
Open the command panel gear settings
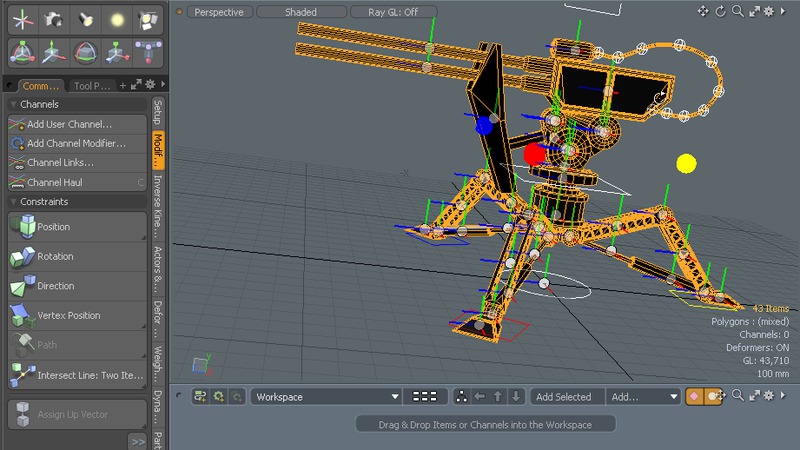(x=150, y=85)
